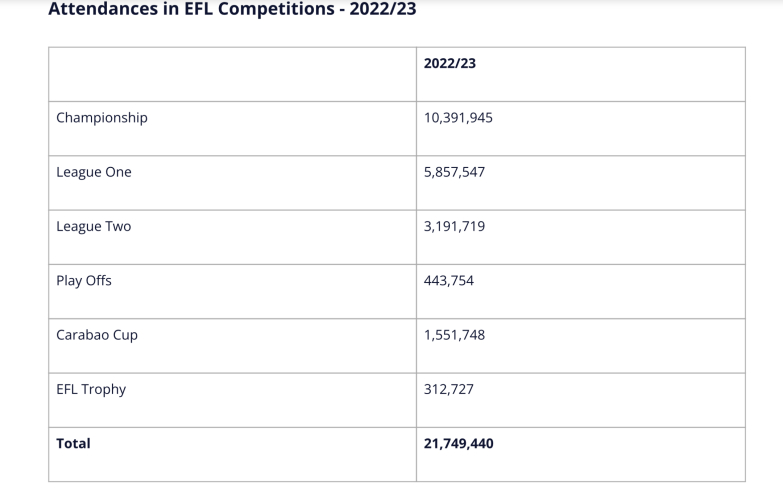Click the Carabao Cup value 1,551,748
The width and height of the screenshot is (783, 500).
coord(455,335)
